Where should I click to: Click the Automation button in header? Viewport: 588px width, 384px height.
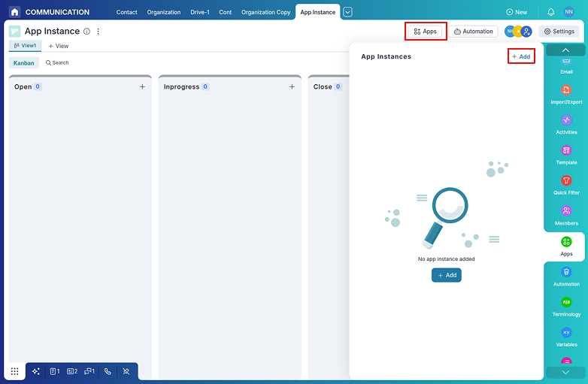point(473,32)
